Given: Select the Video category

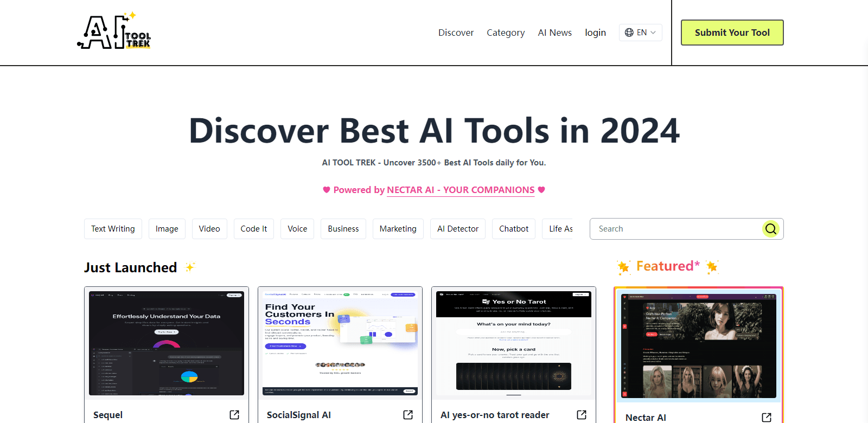Looking at the screenshot, I should (209, 229).
